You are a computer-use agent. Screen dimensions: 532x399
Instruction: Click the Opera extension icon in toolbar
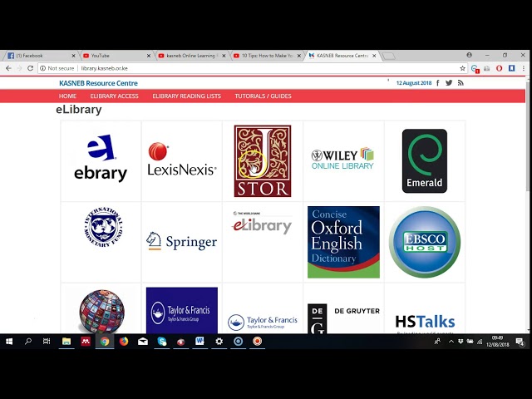point(499,68)
